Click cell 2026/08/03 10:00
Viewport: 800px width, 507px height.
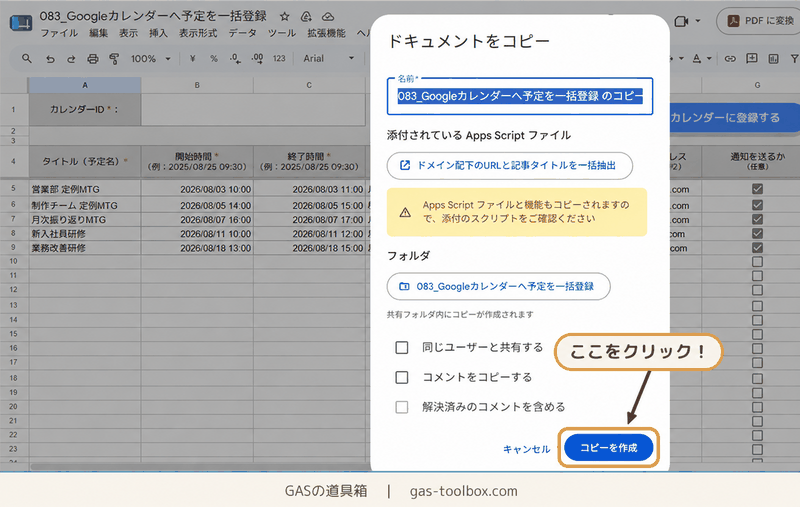(197, 189)
